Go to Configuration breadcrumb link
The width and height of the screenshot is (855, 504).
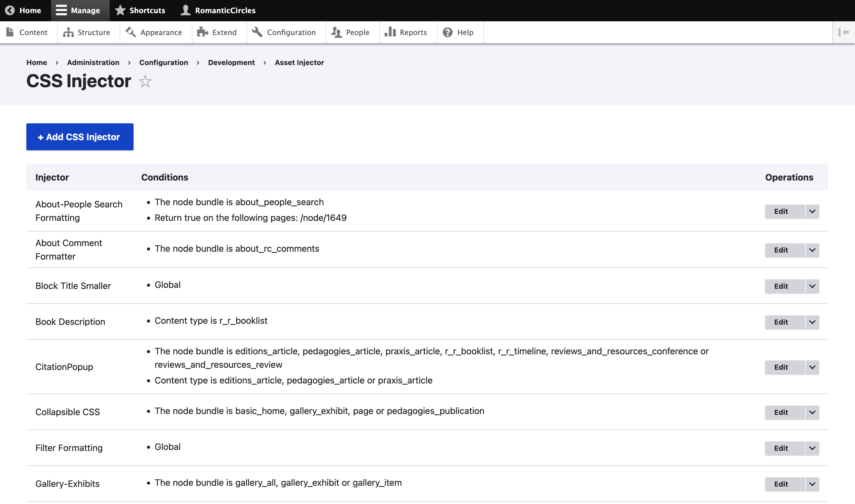tap(164, 63)
